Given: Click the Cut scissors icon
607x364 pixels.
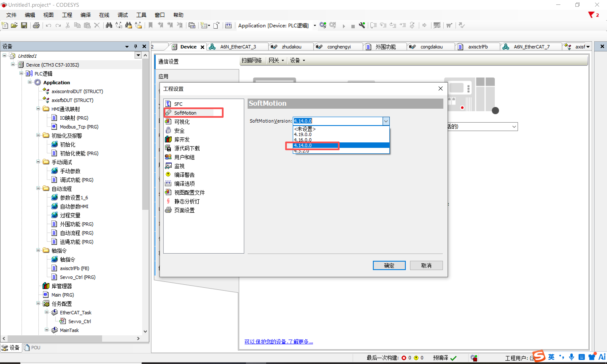Looking at the screenshot, I should pos(67,25).
